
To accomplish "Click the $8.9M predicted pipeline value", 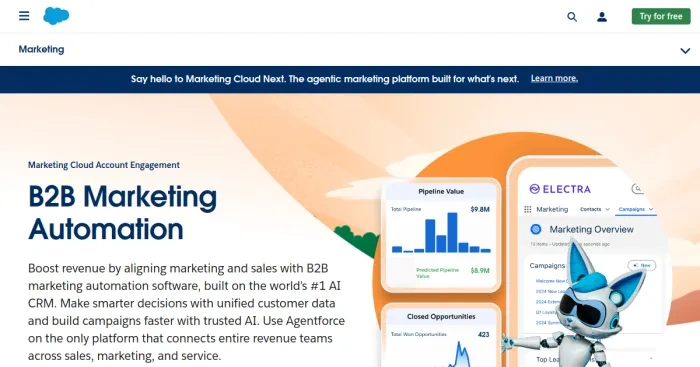I will [x=480, y=270].
